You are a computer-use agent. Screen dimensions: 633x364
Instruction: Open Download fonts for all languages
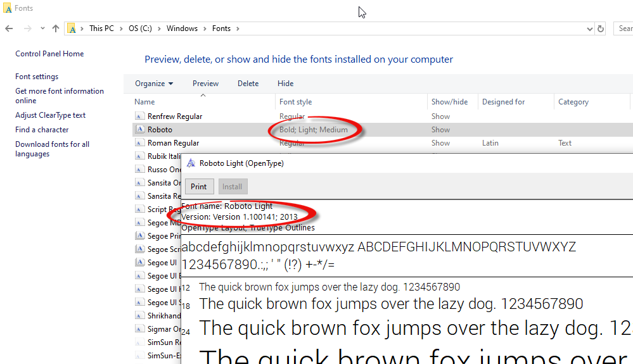[52, 149]
